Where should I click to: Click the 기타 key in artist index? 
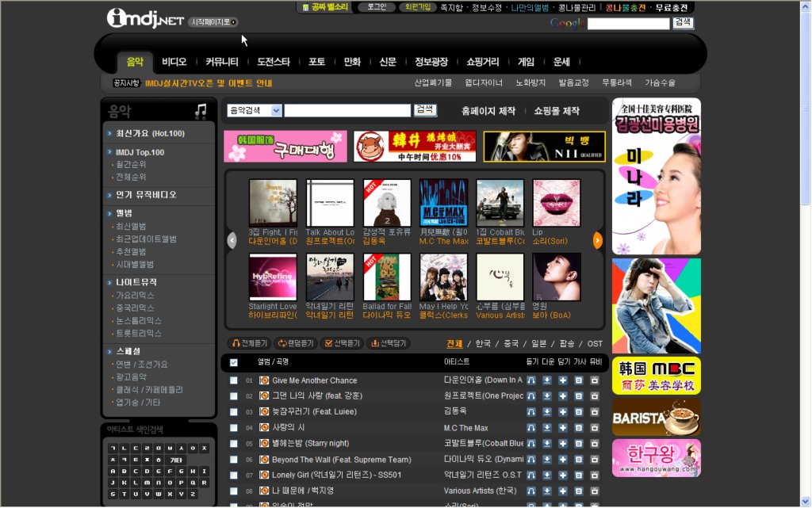(x=177, y=460)
